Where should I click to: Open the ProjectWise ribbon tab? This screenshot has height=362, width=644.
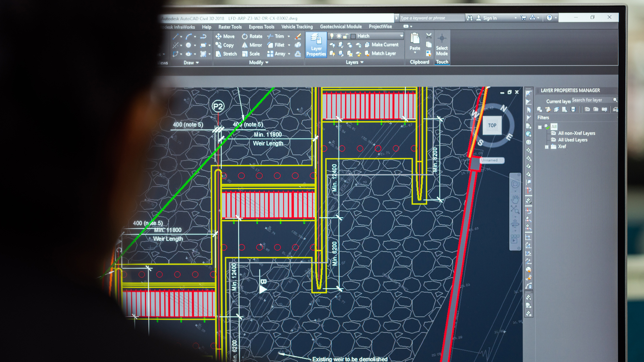click(x=380, y=26)
